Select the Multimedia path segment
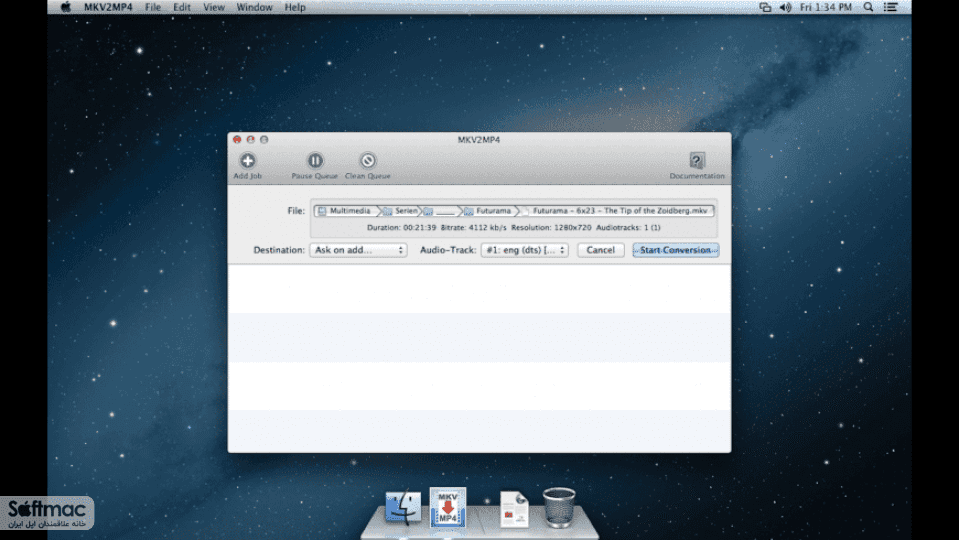The image size is (959, 540). 345,211
